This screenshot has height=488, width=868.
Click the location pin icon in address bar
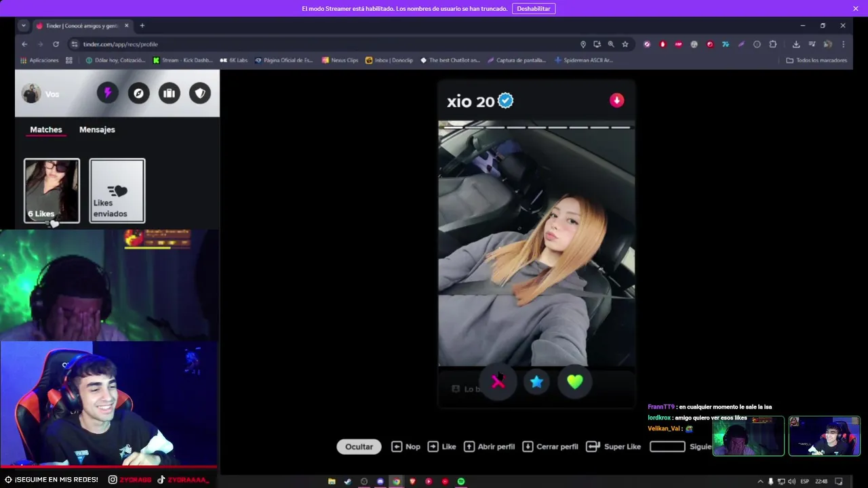point(583,44)
